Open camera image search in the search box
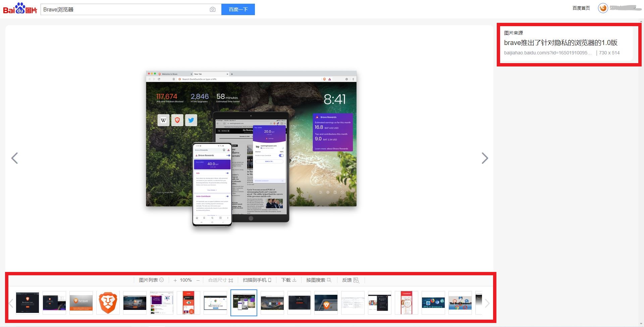 (213, 9)
